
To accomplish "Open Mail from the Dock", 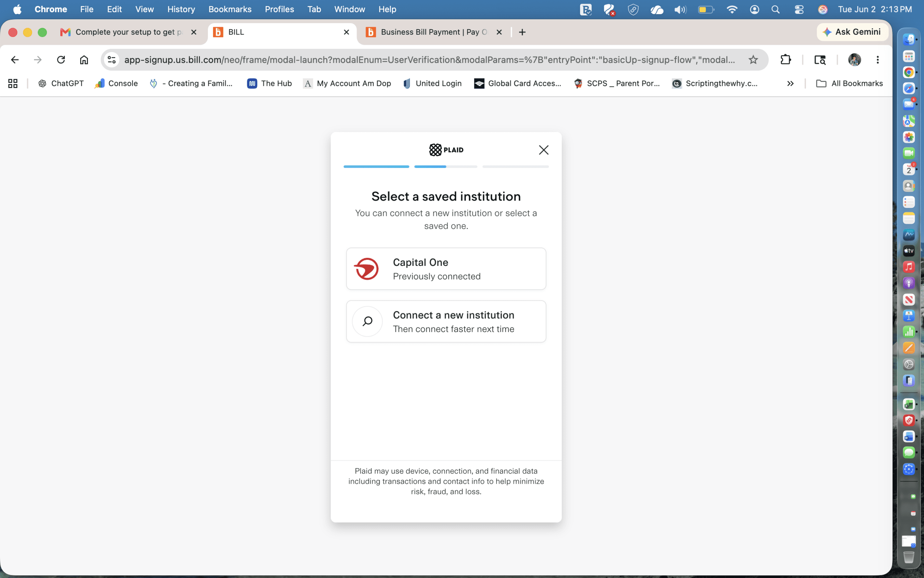I will (909, 104).
